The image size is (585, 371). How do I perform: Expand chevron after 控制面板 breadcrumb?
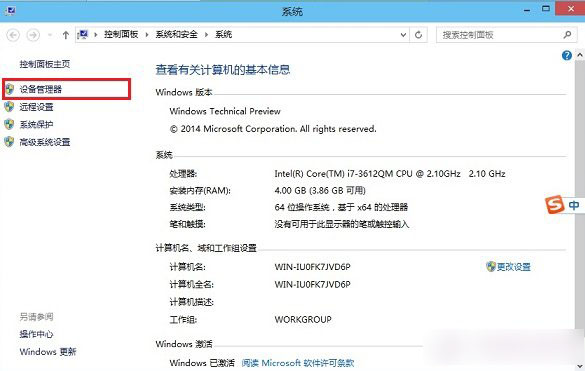[147, 35]
